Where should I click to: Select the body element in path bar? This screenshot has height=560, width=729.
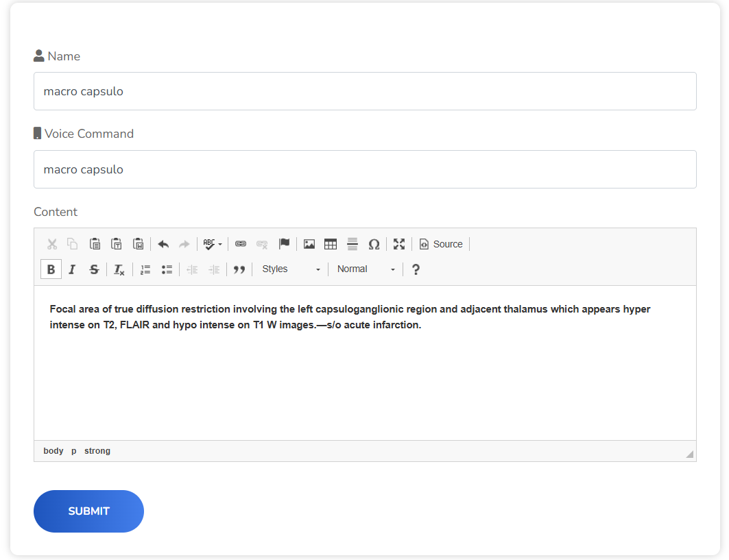click(53, 451)
